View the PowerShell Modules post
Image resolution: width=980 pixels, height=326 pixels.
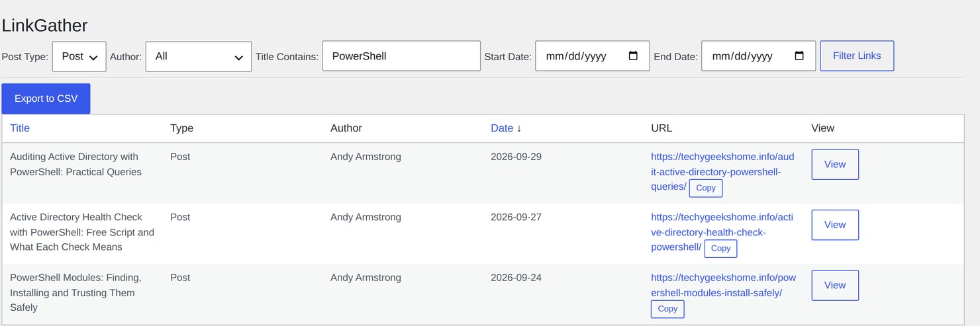point(835,285)
